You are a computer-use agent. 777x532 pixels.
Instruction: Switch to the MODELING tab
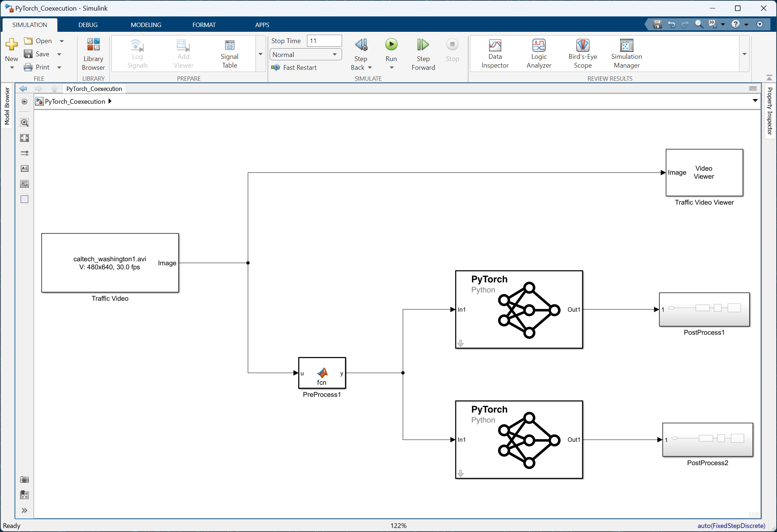point(146,25)
